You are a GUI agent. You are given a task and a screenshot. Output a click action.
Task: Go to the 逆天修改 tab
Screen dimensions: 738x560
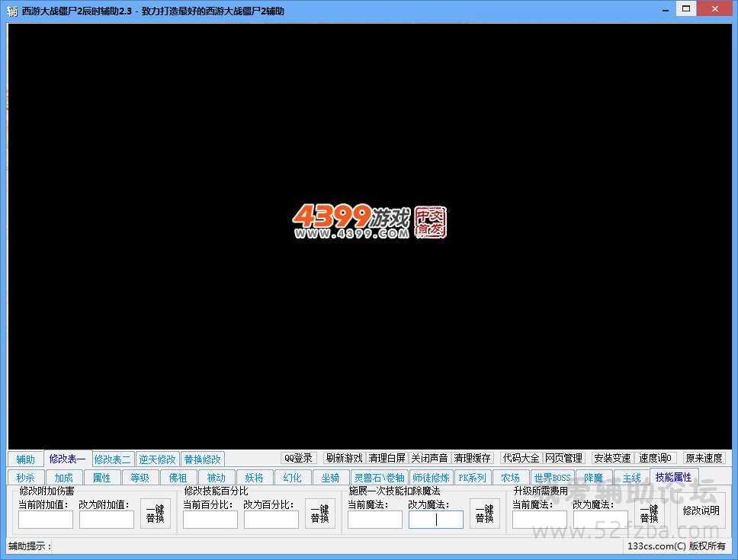pos(157,459)
